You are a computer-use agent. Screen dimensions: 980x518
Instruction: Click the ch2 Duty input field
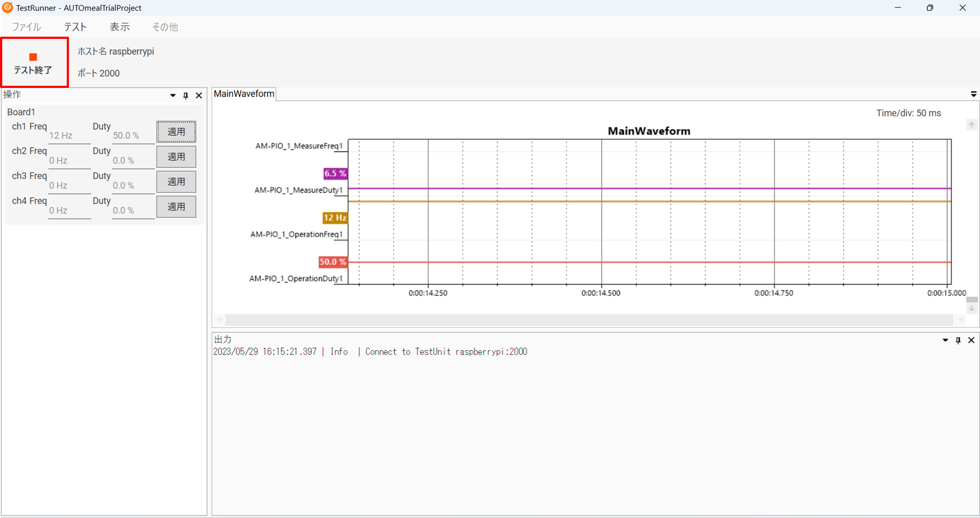(x=133, y=161)
